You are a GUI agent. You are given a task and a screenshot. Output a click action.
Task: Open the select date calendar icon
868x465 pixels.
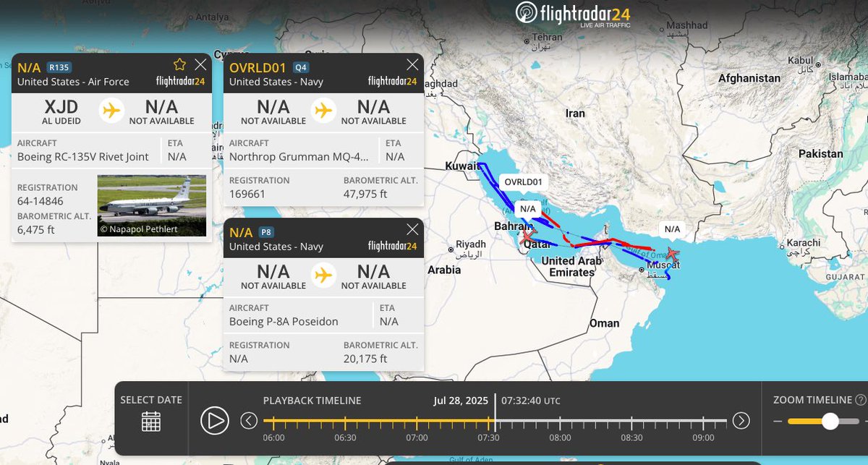(151, 421)
